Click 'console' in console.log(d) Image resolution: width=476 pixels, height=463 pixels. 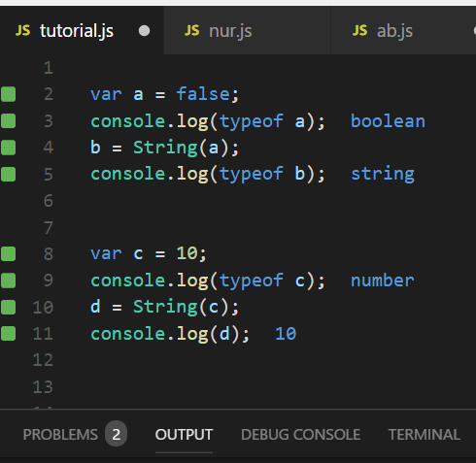pyautogui.click(x=128, y=334)
